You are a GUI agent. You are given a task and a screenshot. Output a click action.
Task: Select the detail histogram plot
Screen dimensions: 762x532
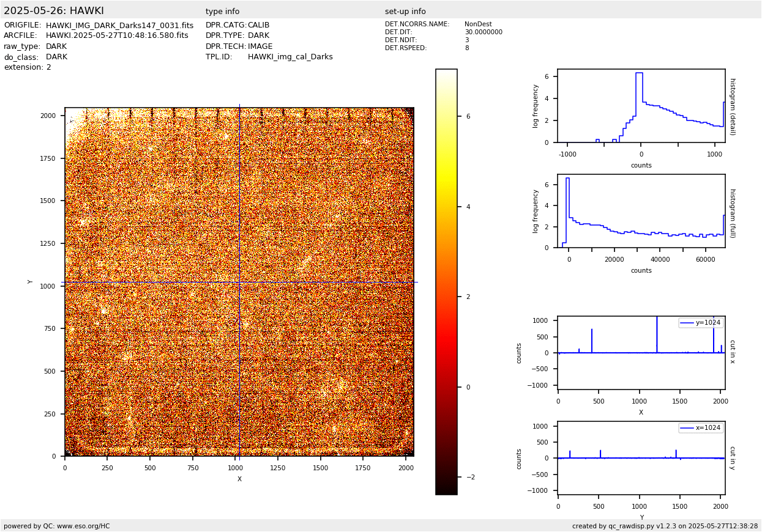pyautogui.click(x=641, y=106)
